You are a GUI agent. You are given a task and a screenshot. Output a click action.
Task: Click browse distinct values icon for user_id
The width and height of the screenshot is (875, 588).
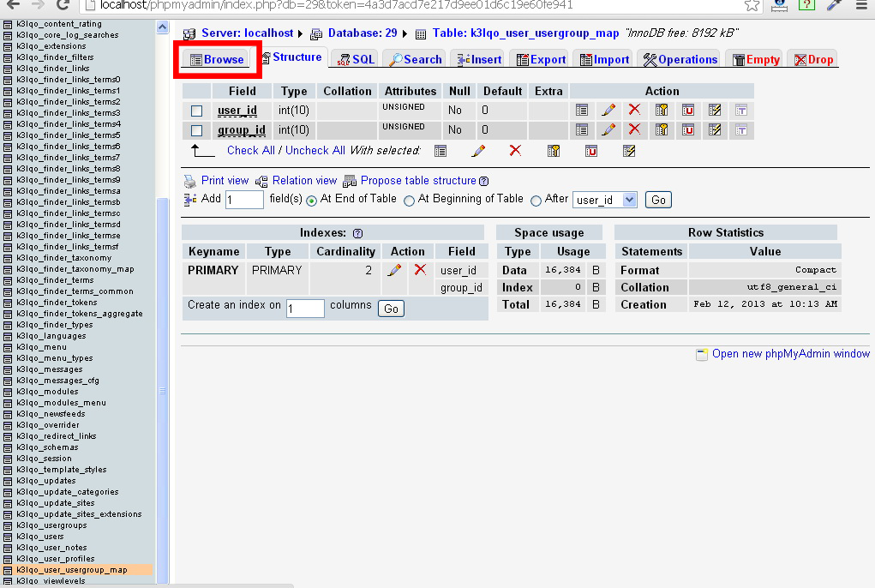(582, 110)
